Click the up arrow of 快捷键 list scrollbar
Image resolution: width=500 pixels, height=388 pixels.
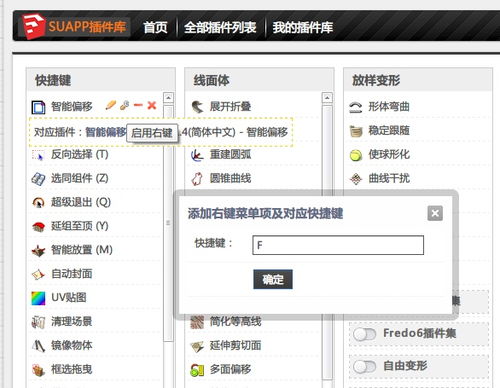168,98
